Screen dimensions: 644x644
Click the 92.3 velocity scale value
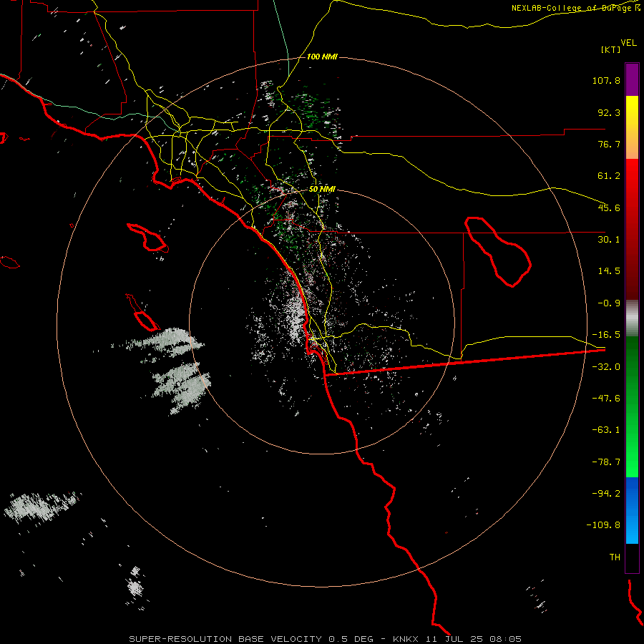tap(609, 112)
